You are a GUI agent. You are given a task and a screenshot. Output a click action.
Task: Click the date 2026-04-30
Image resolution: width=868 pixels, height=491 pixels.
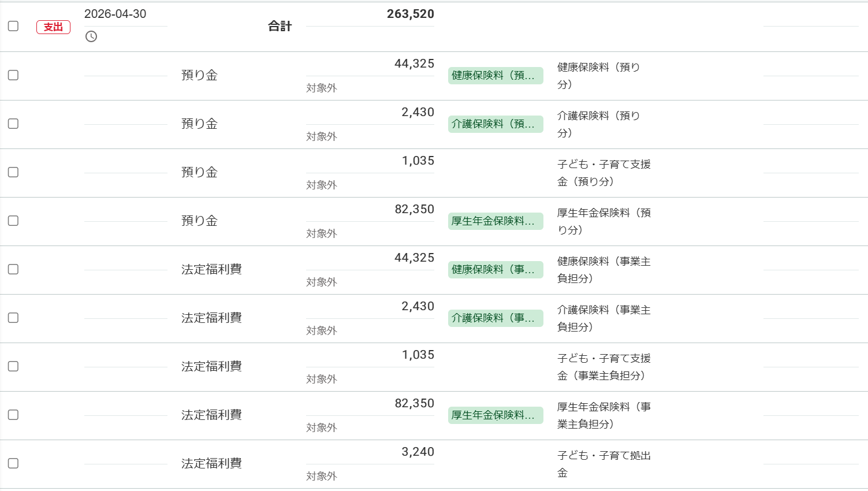pyautogui.click(x=116, y=14)
